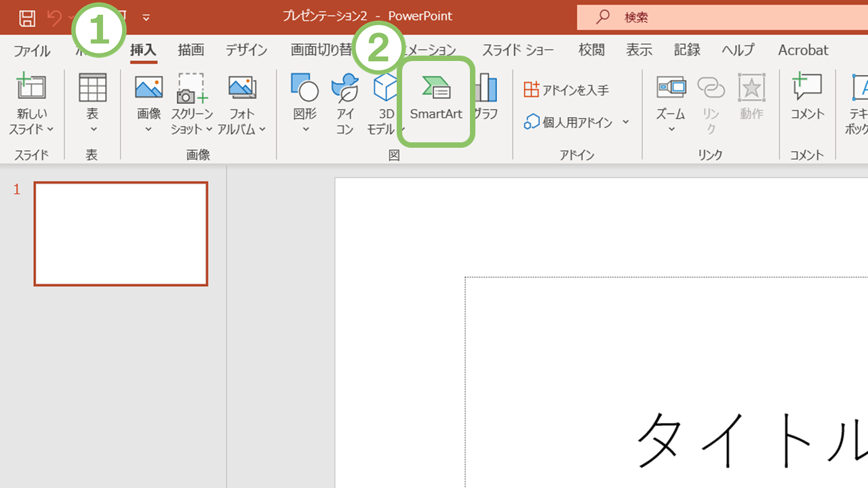Click the ズーム icon
This screenshot has height=488, width=868.
click(x=671, y=87)
